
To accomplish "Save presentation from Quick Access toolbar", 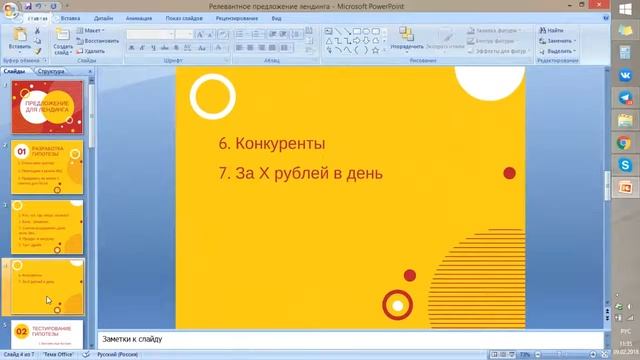I will coord(28,6).
